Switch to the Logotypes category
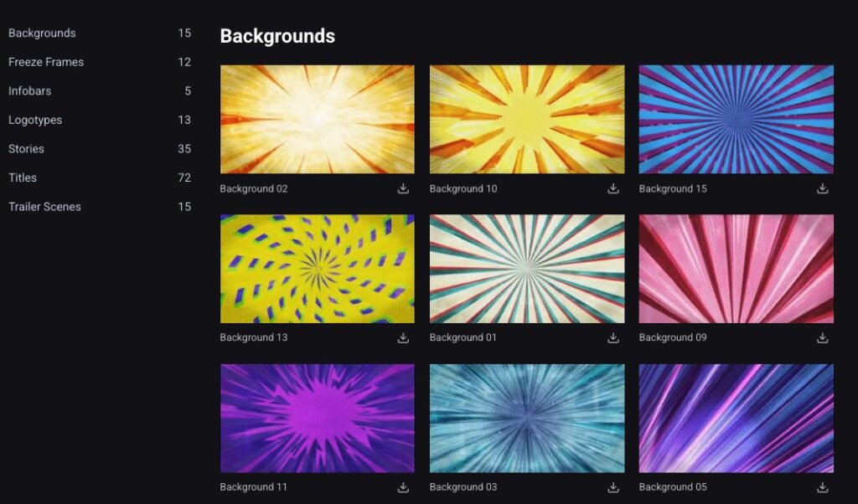The image size is (858, 504). (35, 120)
